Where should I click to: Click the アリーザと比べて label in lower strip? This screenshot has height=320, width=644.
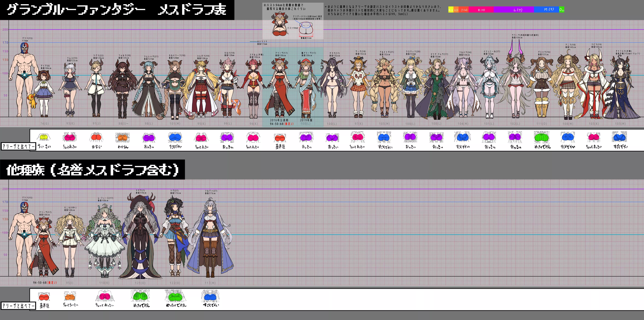(x=18, y=306)
